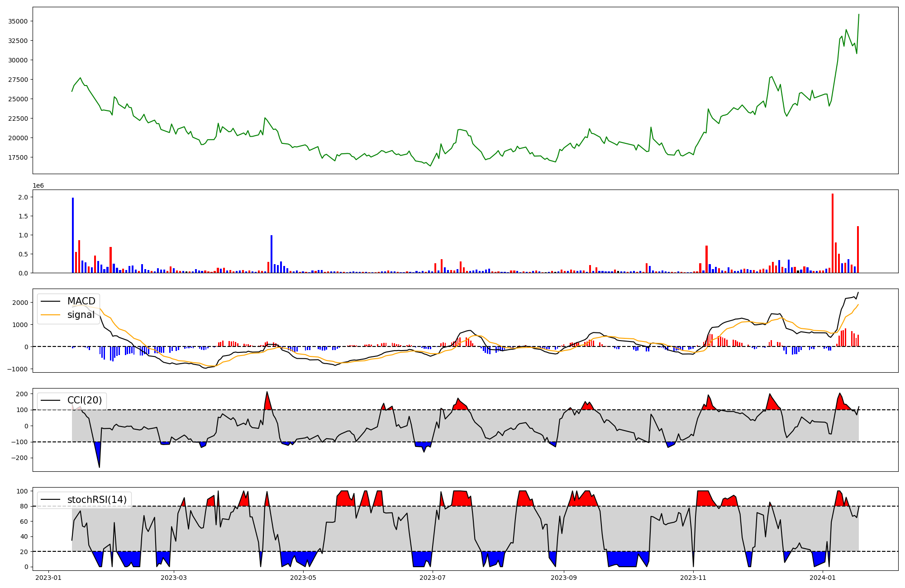
Task: Click the 2023-09 x-axis date label
Action: tap(564, 578)
